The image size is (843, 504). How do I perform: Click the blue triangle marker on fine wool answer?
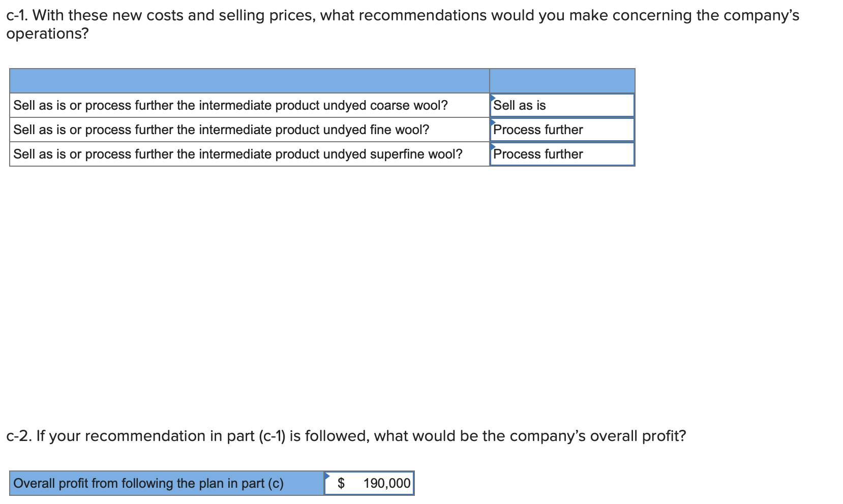[x=493, y=121]
